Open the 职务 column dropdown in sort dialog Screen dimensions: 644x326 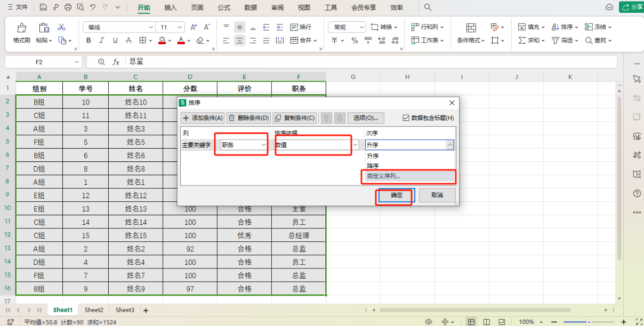coord(263,144)
